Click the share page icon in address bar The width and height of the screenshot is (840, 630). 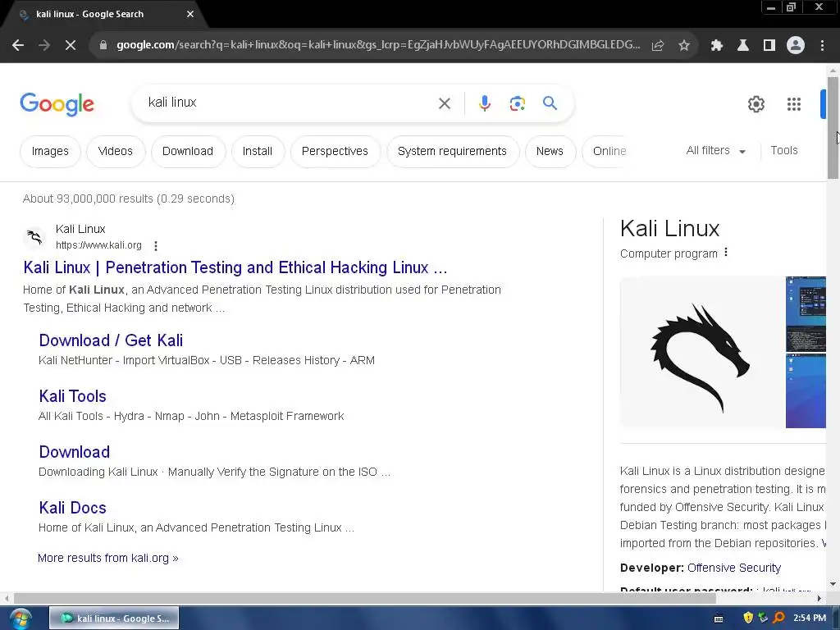[x=658, y=46]
